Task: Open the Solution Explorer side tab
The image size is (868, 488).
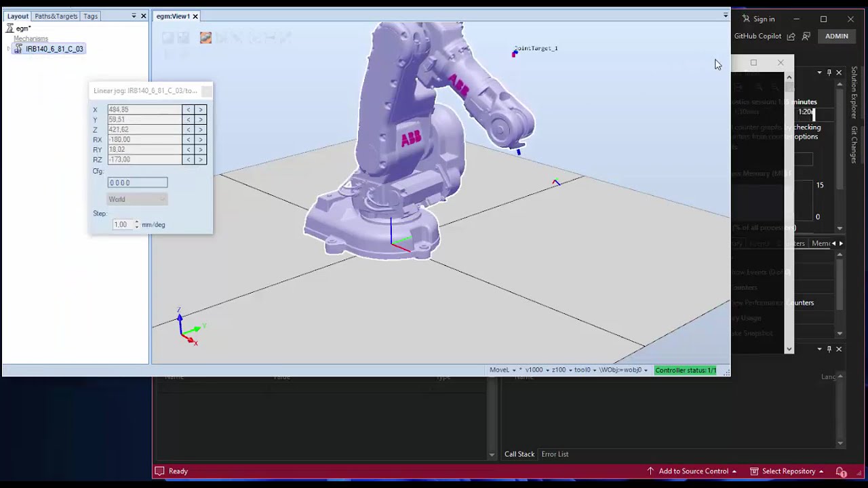Action: tap(854, 93)
